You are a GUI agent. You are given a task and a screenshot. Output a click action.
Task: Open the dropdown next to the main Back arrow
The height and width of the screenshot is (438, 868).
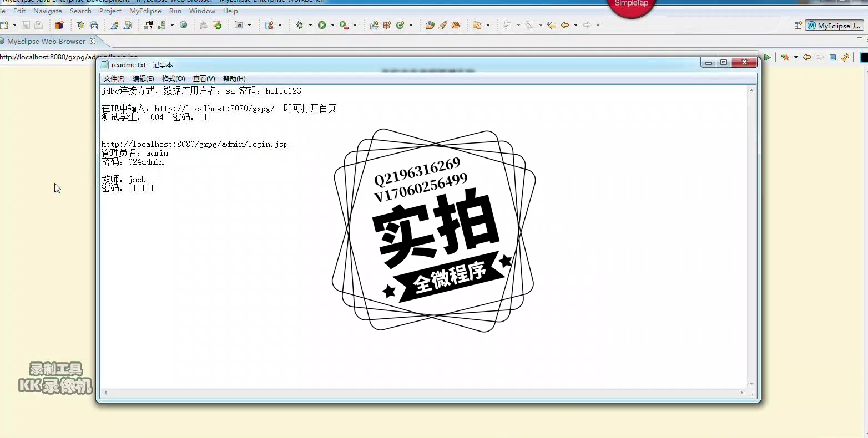576,25
